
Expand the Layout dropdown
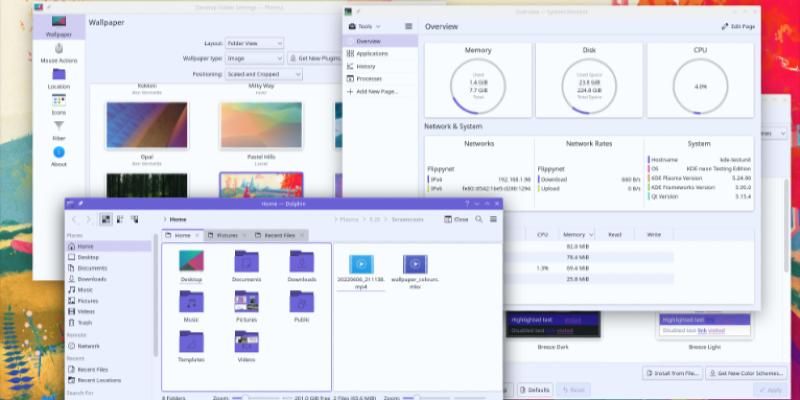coord(256,43)
